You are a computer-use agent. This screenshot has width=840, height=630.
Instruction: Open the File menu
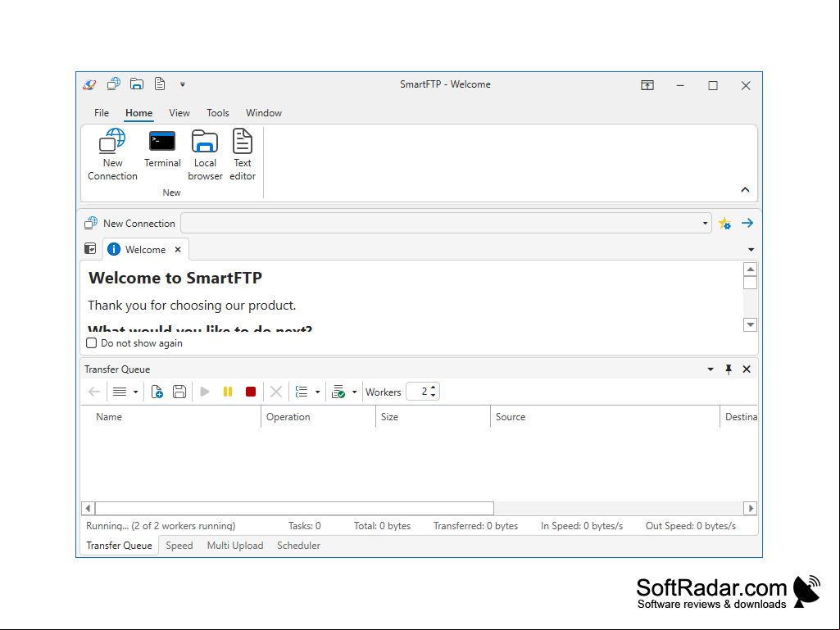click(x=102, y=113)
